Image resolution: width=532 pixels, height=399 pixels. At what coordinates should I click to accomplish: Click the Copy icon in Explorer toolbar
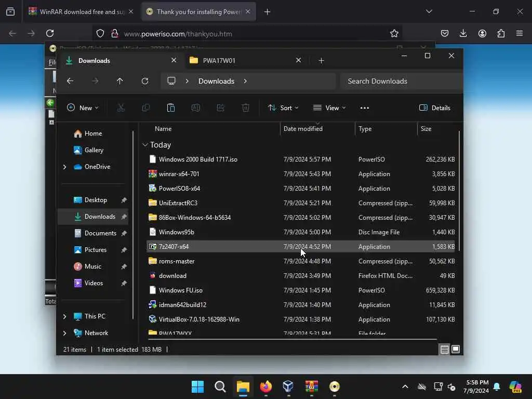[146, 108]
